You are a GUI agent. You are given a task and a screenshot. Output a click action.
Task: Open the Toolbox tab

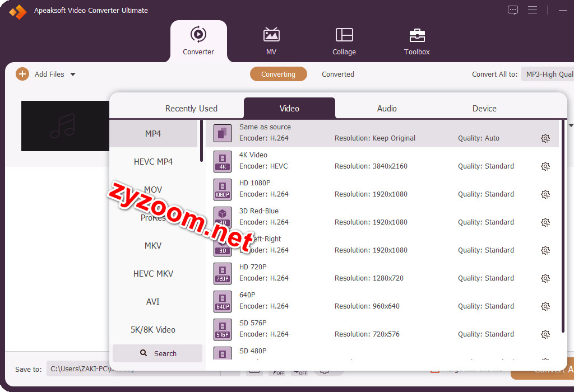coord(416,41)
